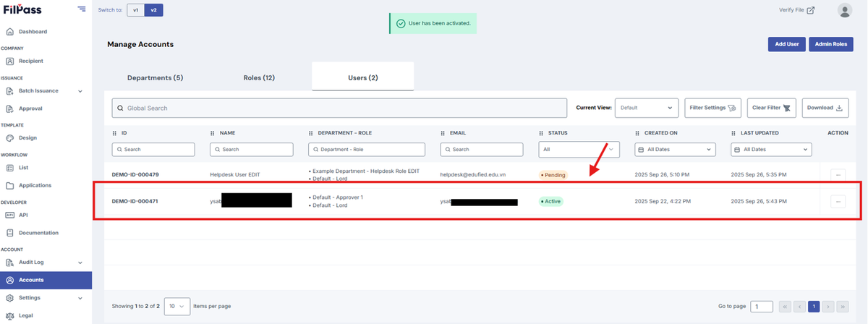Click the Go to page input
Screen dimensions: 868x324
762,307
